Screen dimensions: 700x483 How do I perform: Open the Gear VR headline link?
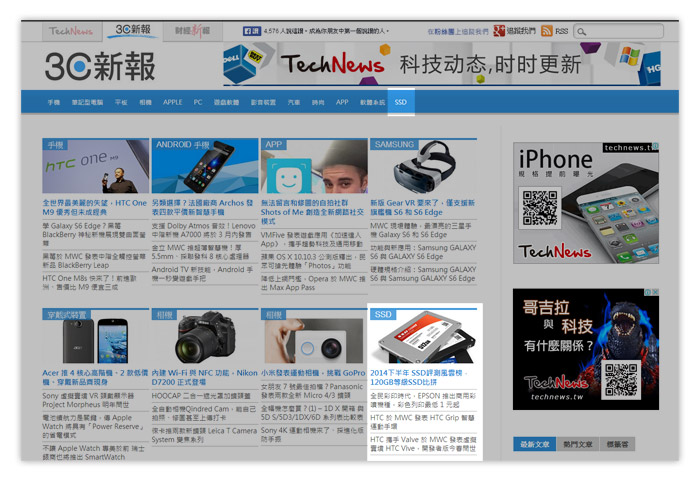422,208
